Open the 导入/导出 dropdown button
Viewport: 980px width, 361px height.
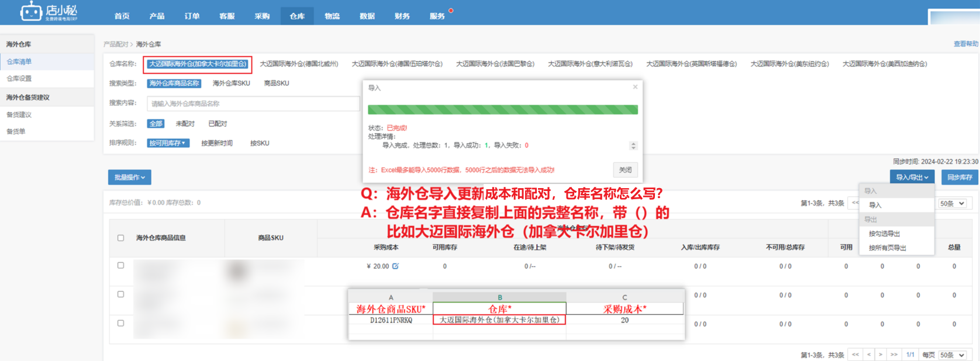(912, 177)
